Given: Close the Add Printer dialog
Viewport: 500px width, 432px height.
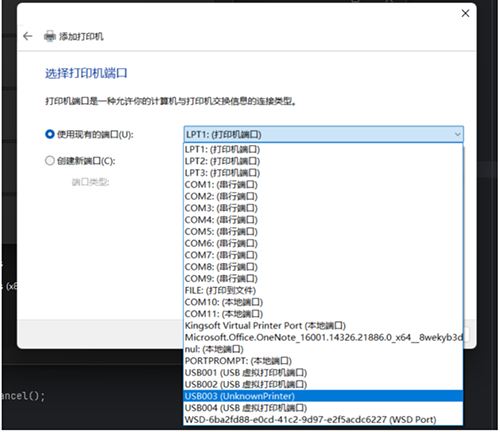Looking at the screenshot, I should click(465, 13).
